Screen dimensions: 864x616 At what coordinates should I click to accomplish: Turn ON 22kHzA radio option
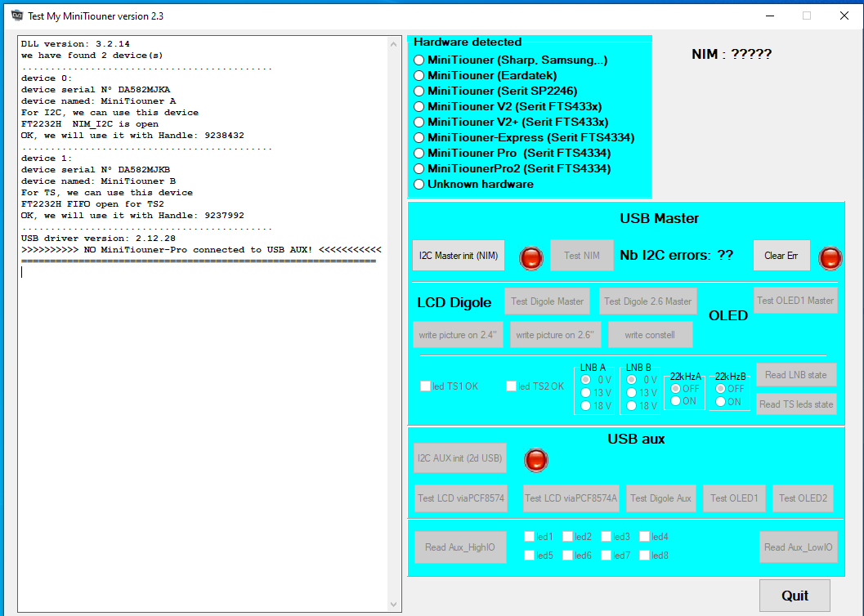675,401
